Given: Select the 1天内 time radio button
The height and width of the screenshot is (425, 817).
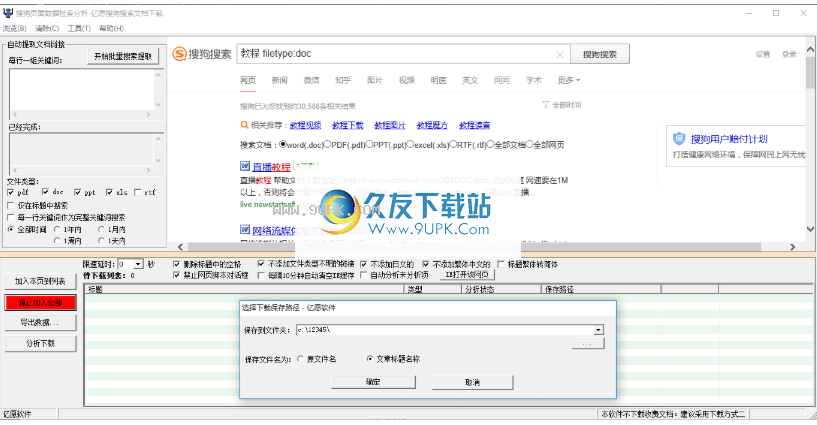Looking at the screenshot, I should tap(102, 241).
